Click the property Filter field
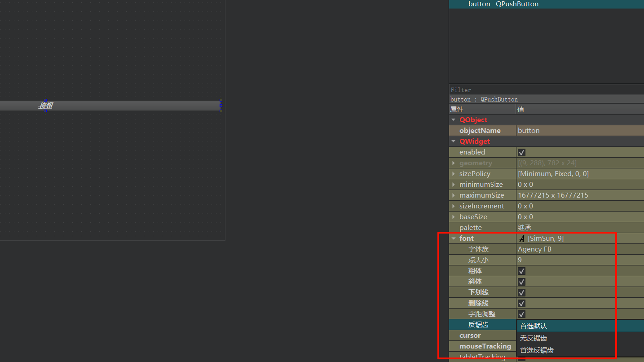This screenshot has height=362, width=644. pos(539,90)
